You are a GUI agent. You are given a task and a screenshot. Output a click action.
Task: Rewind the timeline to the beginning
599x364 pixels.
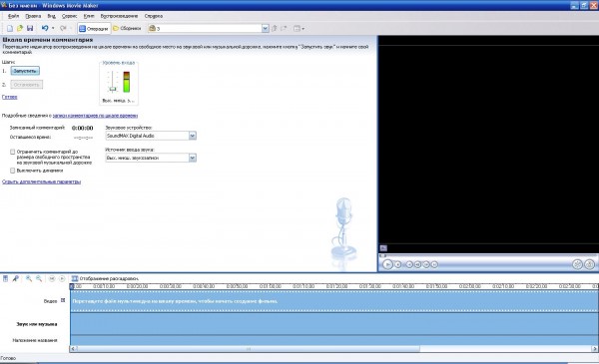pos(52,279)
